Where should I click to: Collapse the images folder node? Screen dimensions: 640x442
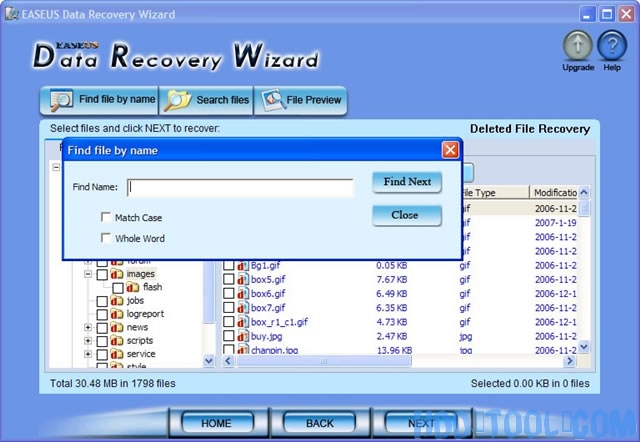(88, 274)
